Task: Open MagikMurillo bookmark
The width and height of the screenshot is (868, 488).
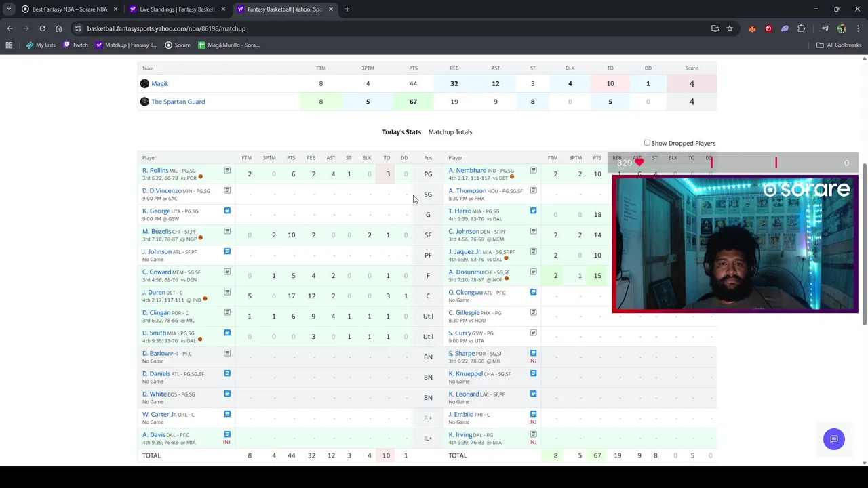Action: (x=229, y=45)
